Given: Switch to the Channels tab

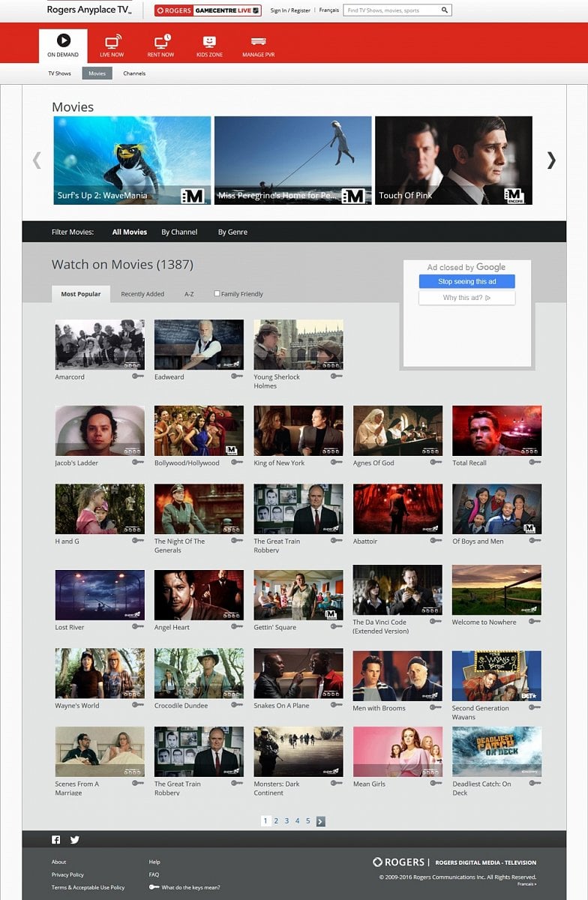Looking at the screenshot, I should [x=134, y=73].
